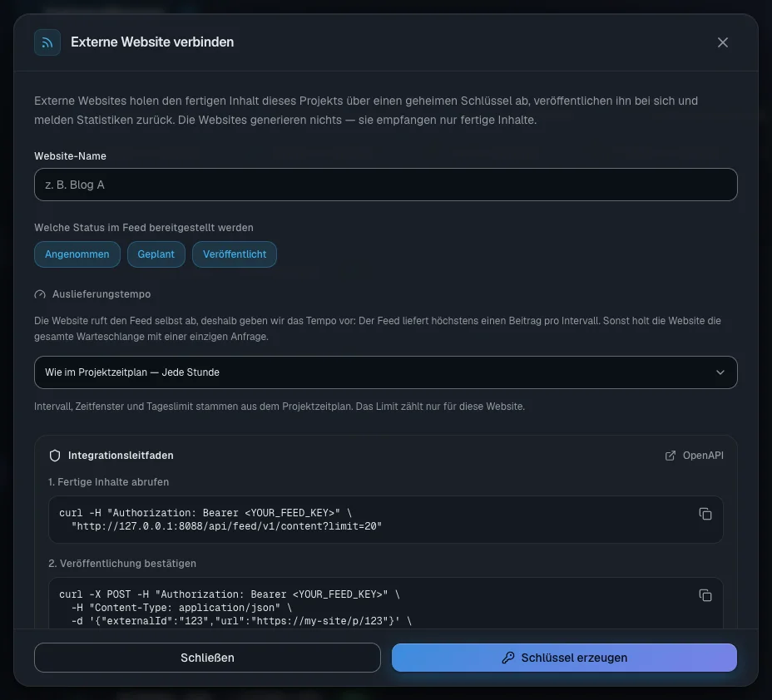Click the Website-Name field label

click(x=70, y=156)
